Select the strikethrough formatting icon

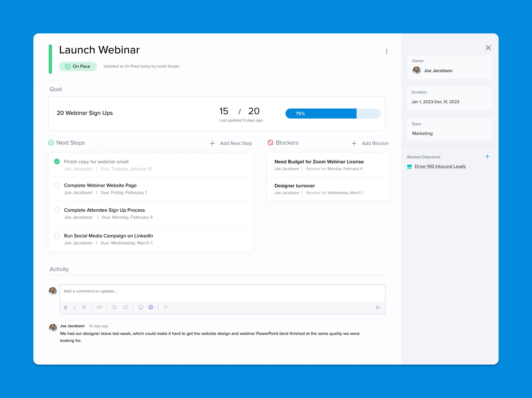click(84, 307)
